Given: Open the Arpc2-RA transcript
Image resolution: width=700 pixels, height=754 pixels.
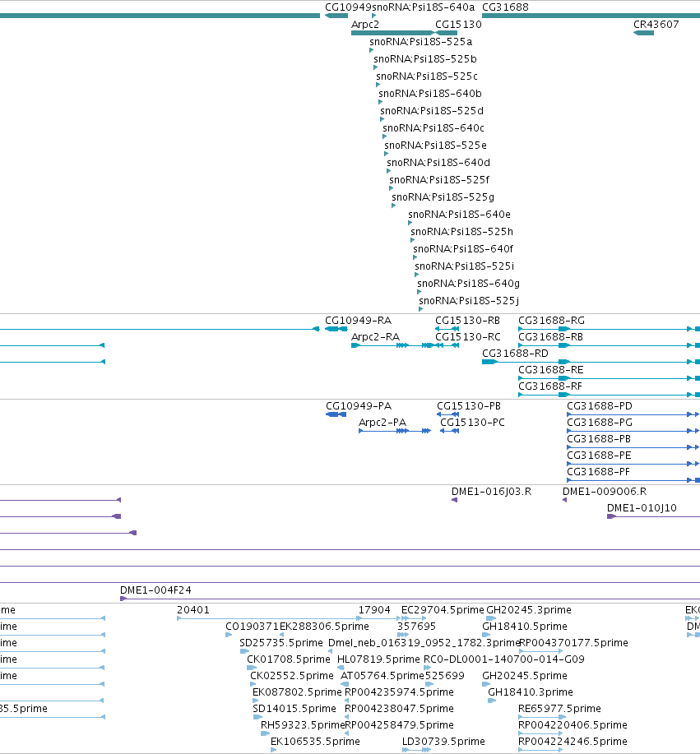Looking at the screenshot, I should pyautogui.click(x=392, y=345).
